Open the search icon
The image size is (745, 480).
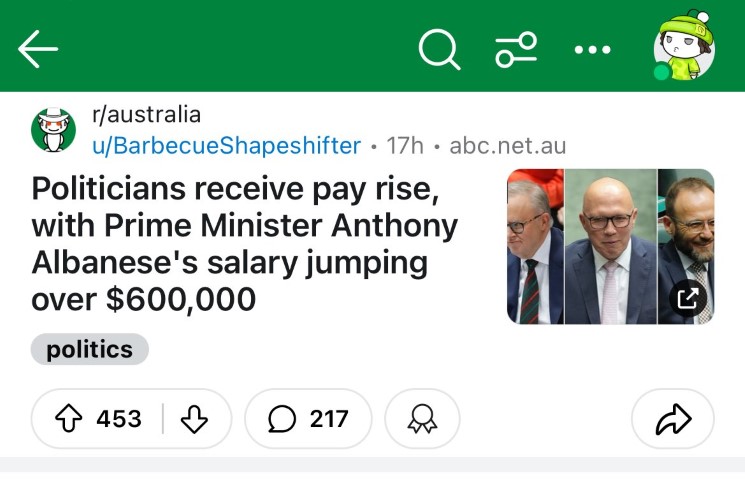click(439, 48)
